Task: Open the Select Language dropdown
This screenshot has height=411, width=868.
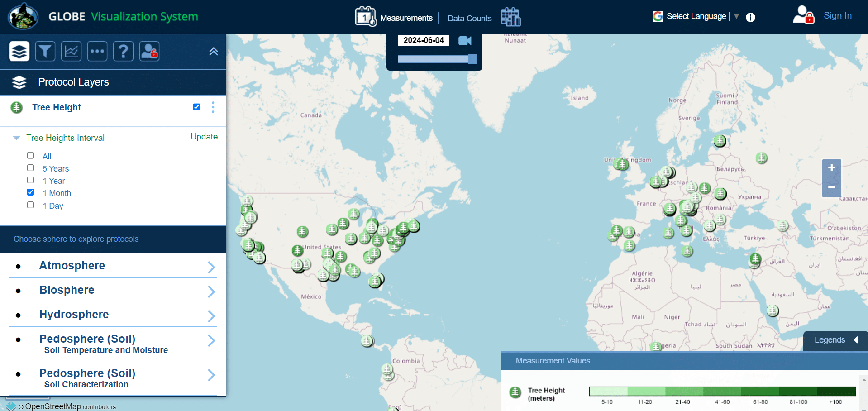Action: pos(696,16)
